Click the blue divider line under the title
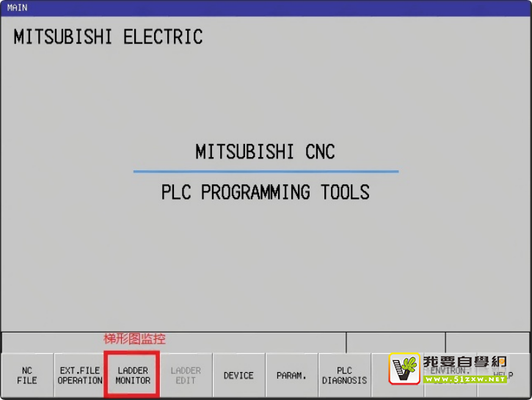532x400 pixels. (265, 172)
